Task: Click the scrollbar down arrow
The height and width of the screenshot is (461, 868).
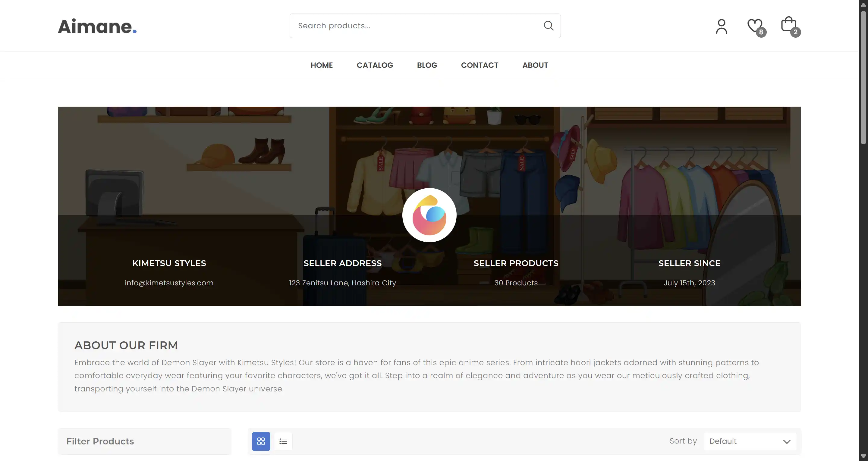Action: point(863,456)
